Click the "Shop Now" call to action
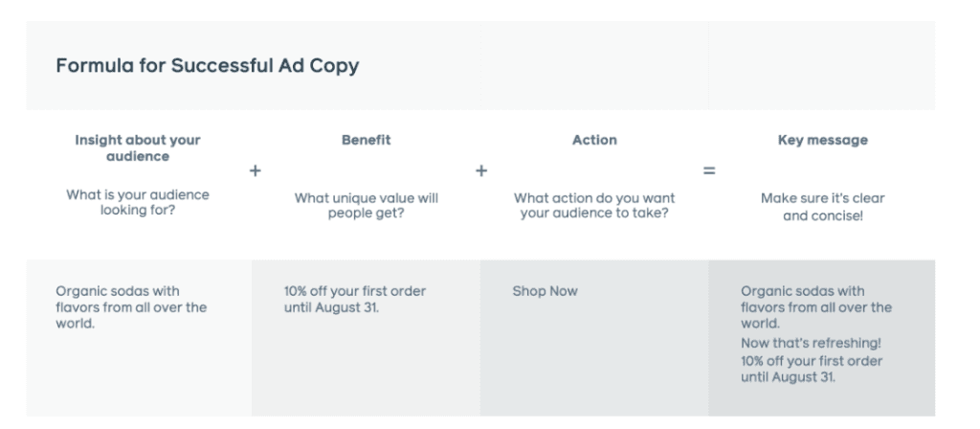The width and height of the screenshot is (980, 429). coord(546,291)
